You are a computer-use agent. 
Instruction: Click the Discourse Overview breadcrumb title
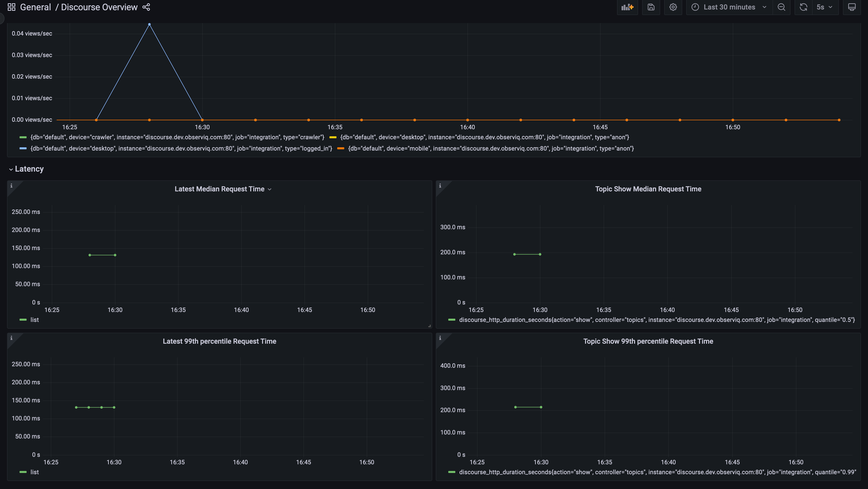[x=99, y=7]
